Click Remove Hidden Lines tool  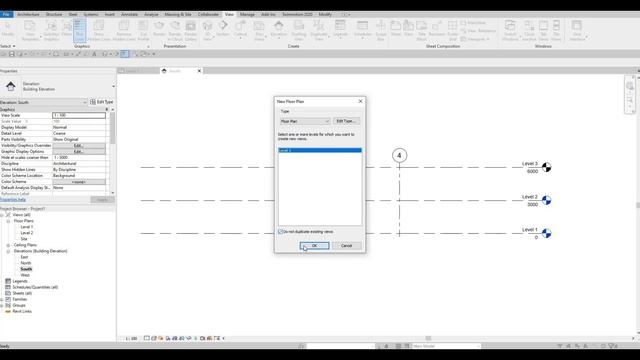pyautogui.click(x=124, y=31)
